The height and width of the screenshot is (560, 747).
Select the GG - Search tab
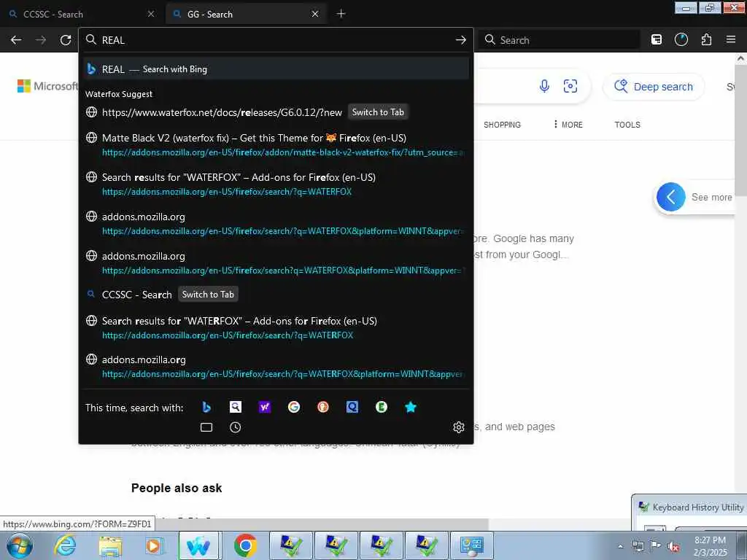click(x=247, y=15)
